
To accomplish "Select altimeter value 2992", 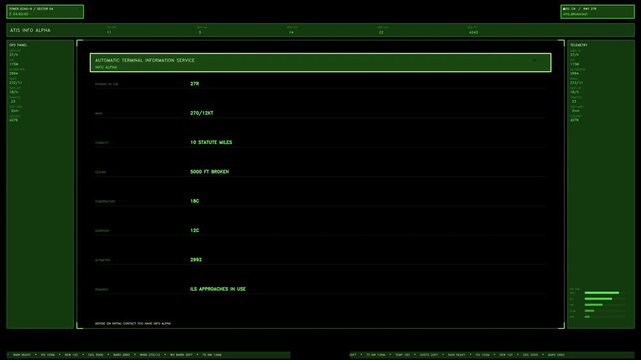I will coord(196,260).
